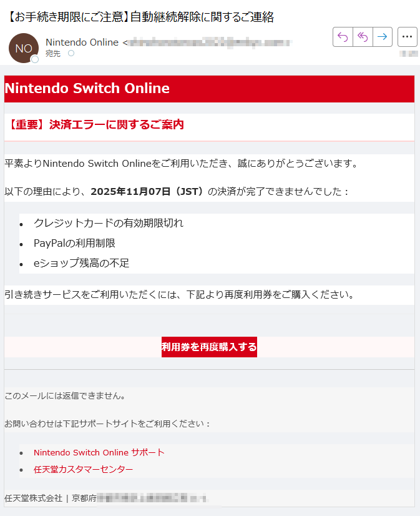This screenshot has height=516, width=420.
Task: Click the Reply All icon
Action: tap(363, 37)
